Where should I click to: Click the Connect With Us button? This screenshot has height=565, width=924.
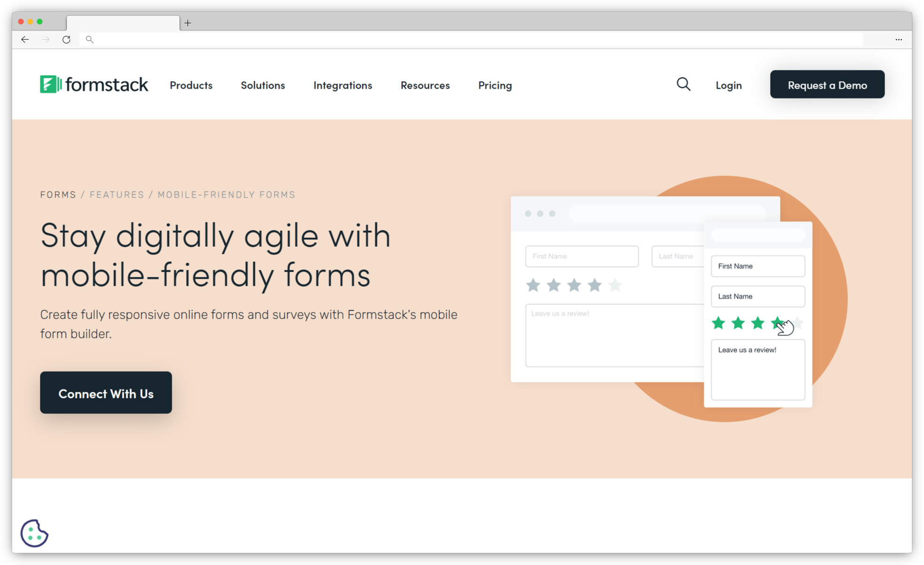(106, 393)
